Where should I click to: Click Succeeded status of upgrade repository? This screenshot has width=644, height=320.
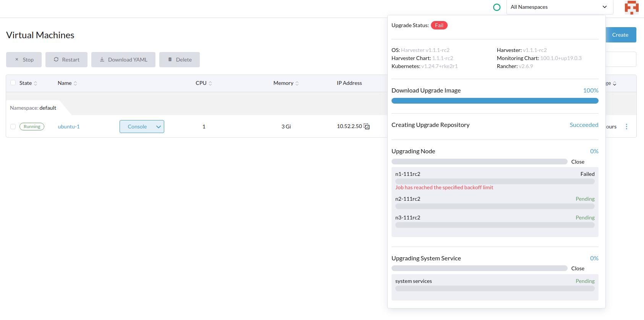click(x=584, y=125)
